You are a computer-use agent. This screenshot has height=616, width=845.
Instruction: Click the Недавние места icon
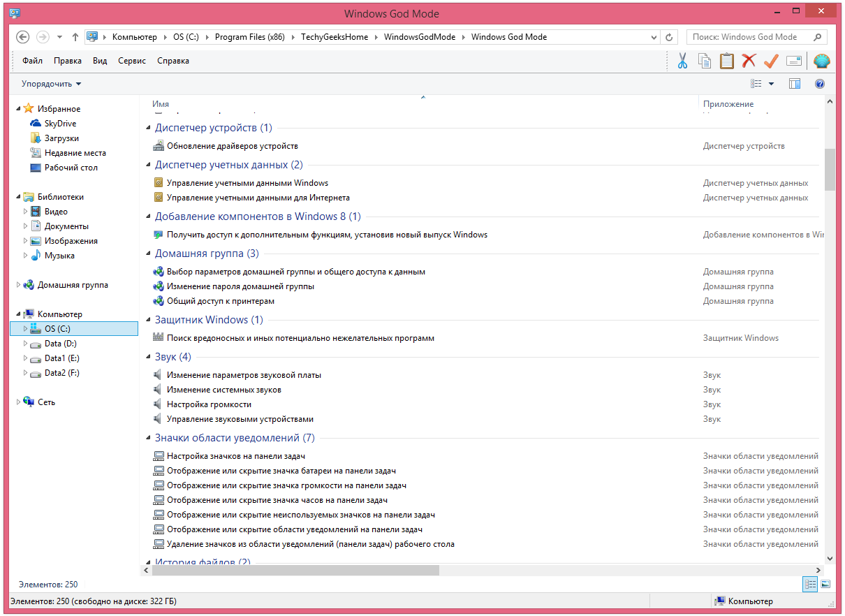coord(36,153)
